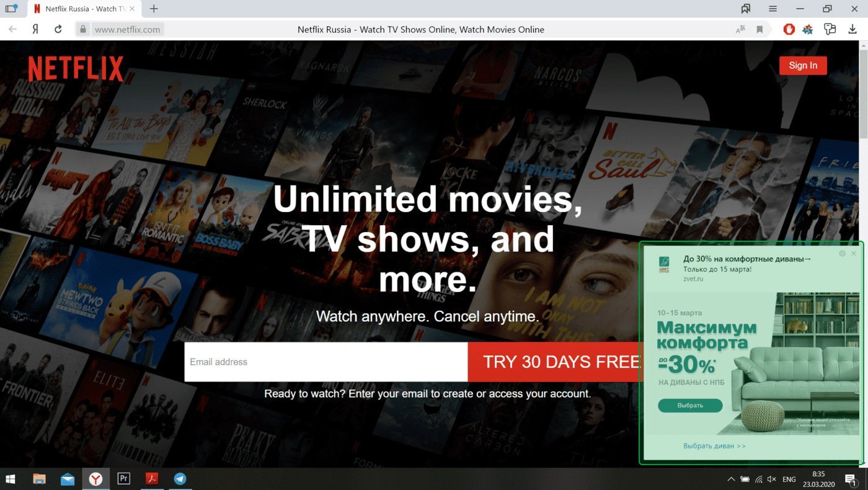View site security lock info
The image size is (868, 490).
83,29
